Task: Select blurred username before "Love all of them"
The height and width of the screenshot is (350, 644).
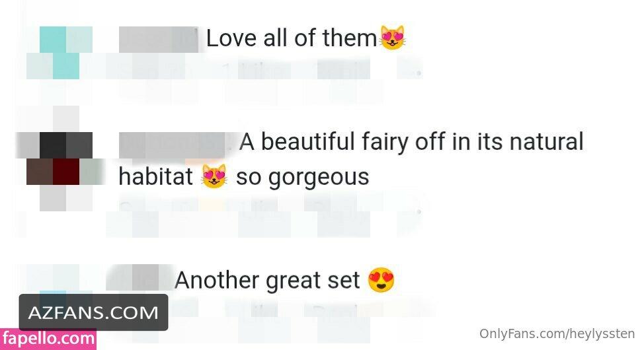Action: (x=159, y=40)
